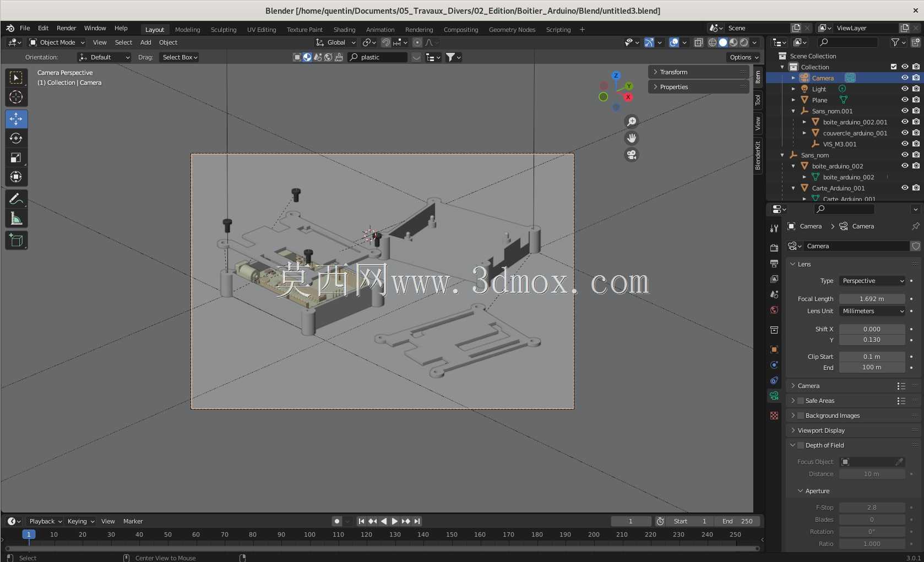The image size is (924, 562).
Task: Open the Object Data camera properties tab
Action: [x=774, y=396]
